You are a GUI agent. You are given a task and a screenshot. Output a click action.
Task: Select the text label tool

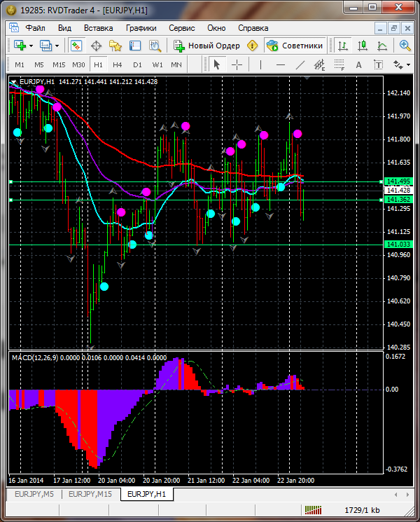pyautogui.click(x=359, y=64)
